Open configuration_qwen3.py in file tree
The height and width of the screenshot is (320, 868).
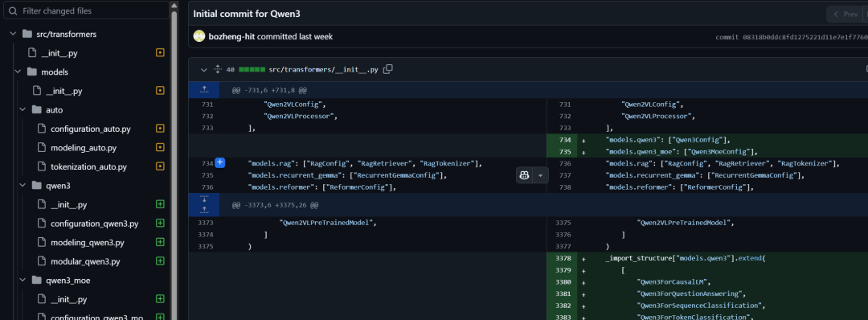(x=94, y=224)
